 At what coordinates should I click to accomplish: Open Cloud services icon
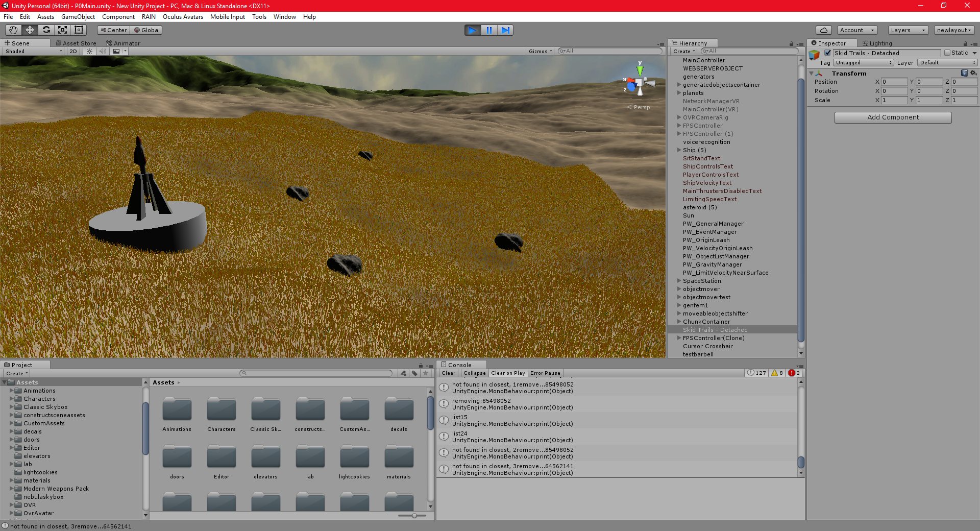click(x=823, y=30)
